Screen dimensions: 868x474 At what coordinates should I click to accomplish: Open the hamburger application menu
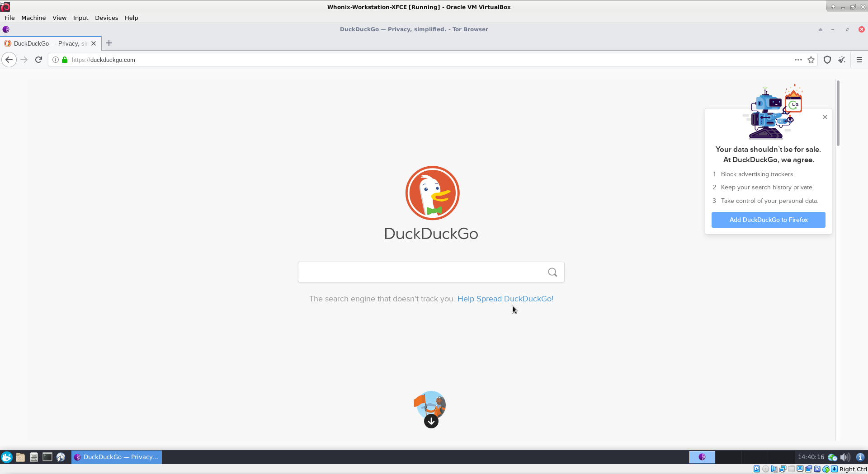(x=859, y=60)
